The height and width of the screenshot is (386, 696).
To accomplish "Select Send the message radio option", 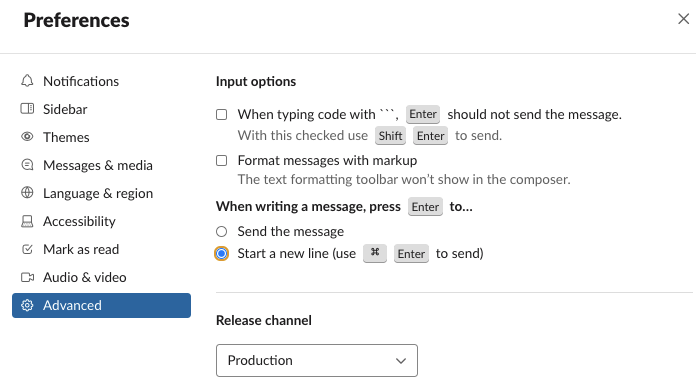I will (x=221, y=232).
